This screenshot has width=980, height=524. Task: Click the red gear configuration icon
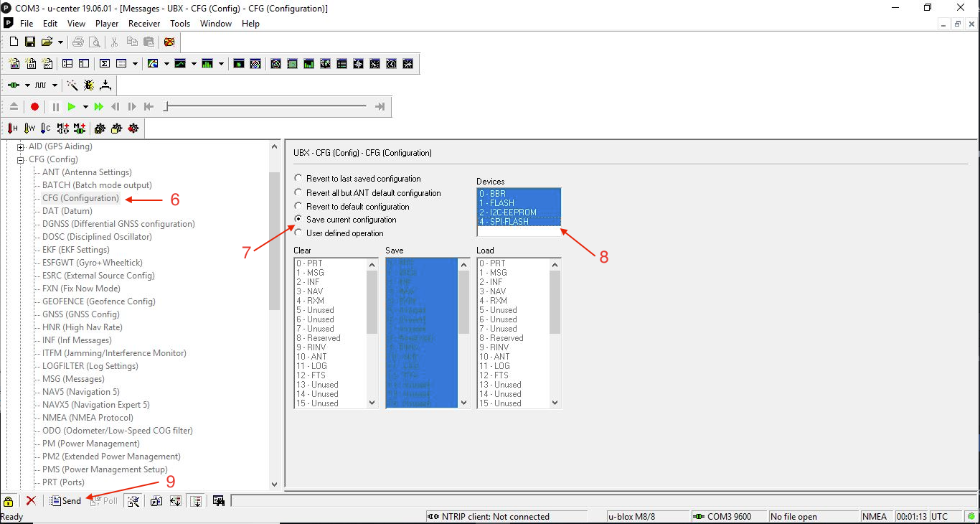(x=133, y=128)
